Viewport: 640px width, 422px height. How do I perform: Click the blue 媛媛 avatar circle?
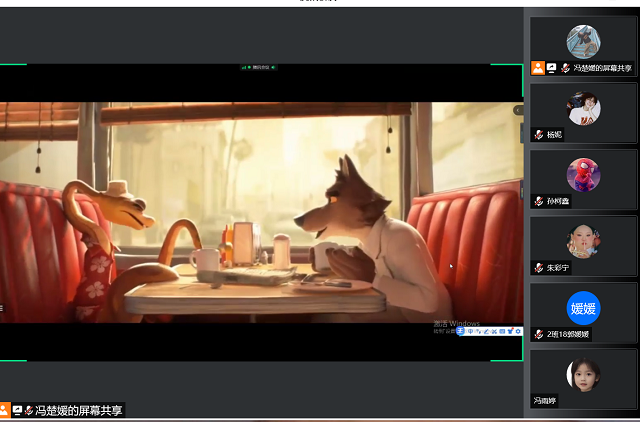click(x=583, y=307)
